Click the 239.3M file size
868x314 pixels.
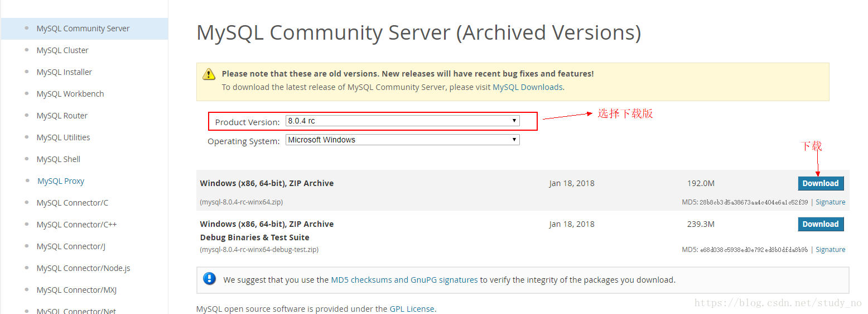(701, 224)
